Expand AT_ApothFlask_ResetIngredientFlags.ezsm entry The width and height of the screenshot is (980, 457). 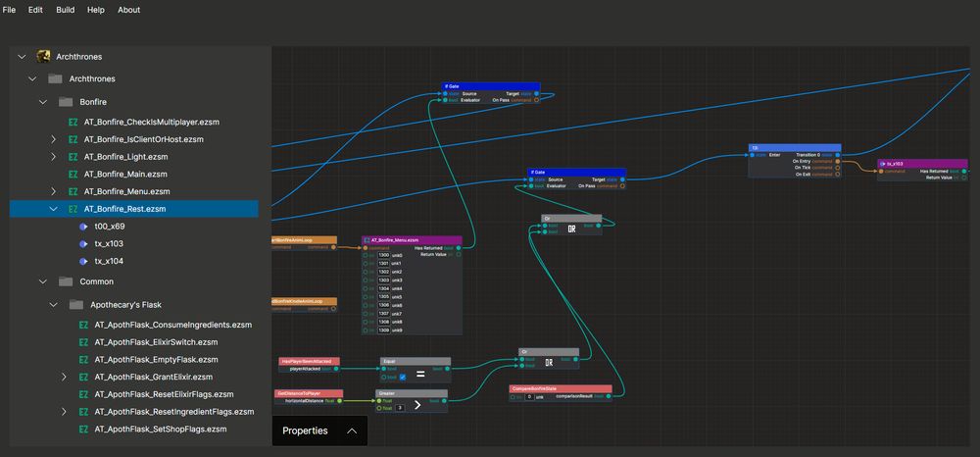65,412
